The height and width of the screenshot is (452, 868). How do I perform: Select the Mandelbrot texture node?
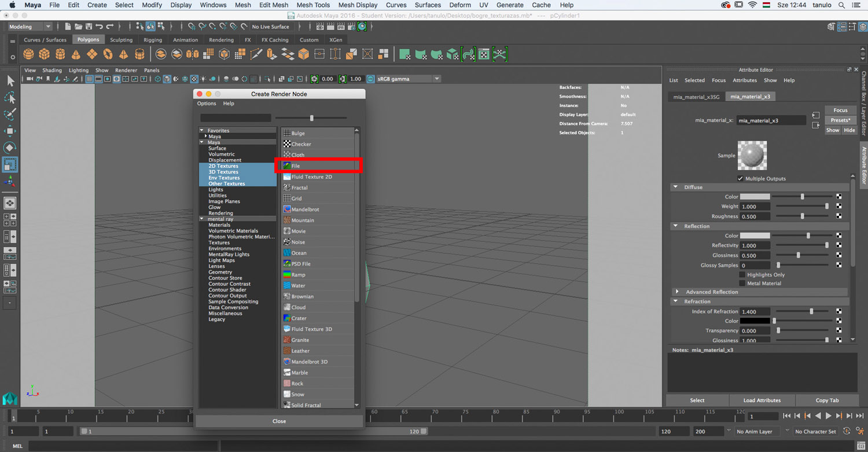point(305,210)
